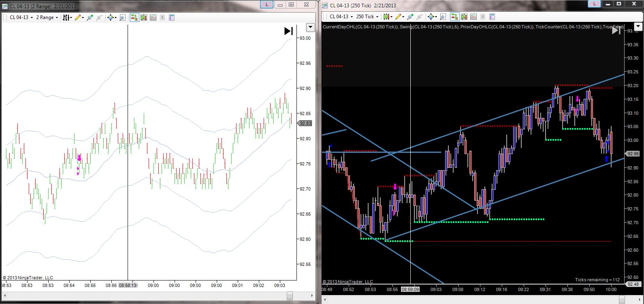Click the 08:58:13 time marker
644x304 pixels.
[x=128, y=285]
